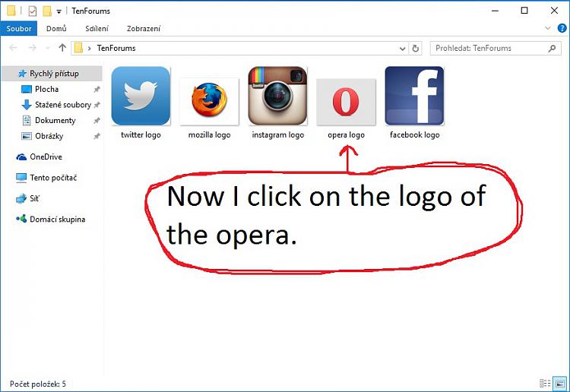Maximize the TenForums window
The height and width of the screenshot is (392, 570).
[524, 11]
